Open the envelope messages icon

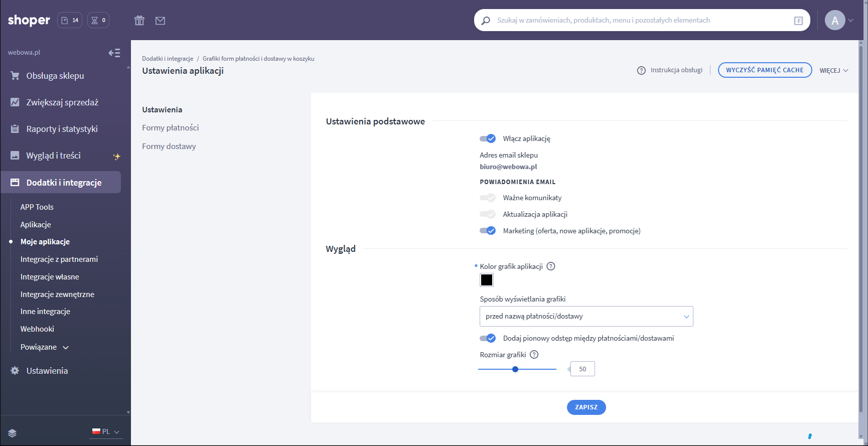click(160, 21)
